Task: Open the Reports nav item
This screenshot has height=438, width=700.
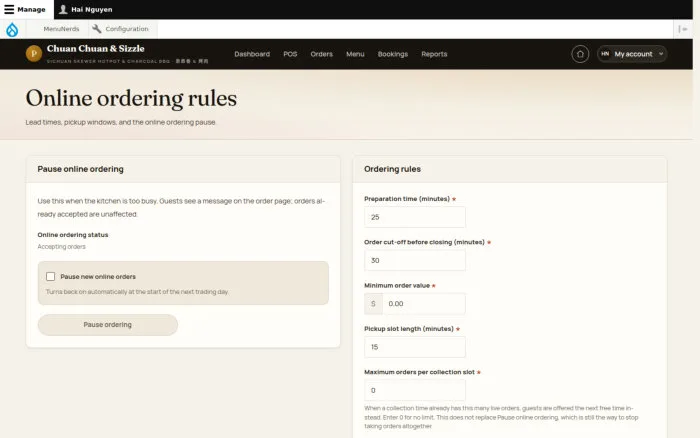Action: 434,54
